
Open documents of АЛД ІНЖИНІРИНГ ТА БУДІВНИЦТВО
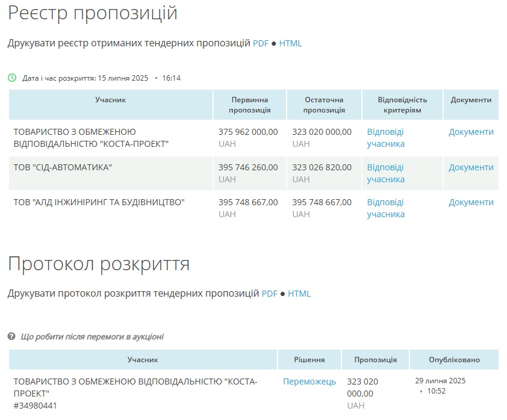pyautogui.click(x=471, y=202)
